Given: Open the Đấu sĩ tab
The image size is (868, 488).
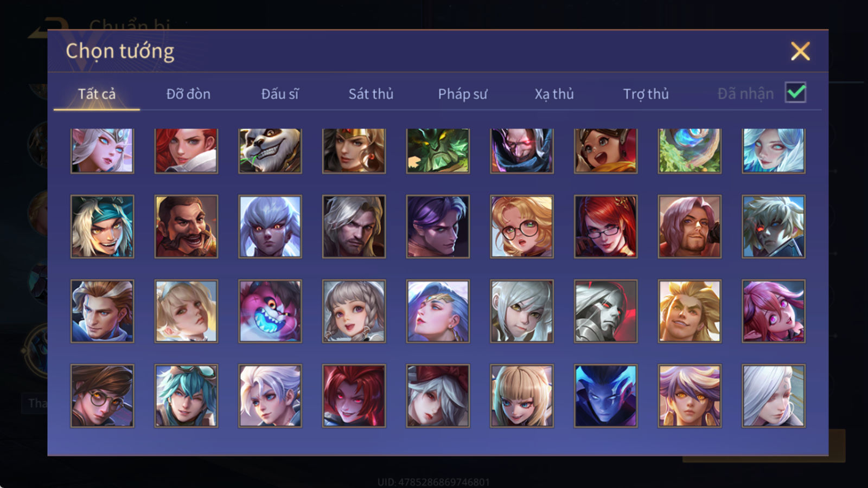Looking at the screenshot, I should [280, 94].
